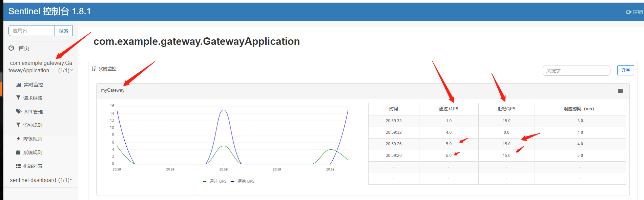The height and width of the screenshot is (200, 644).
Task: Click the 时间 column header
Action: pyautogui.click(x=394, y=109)
